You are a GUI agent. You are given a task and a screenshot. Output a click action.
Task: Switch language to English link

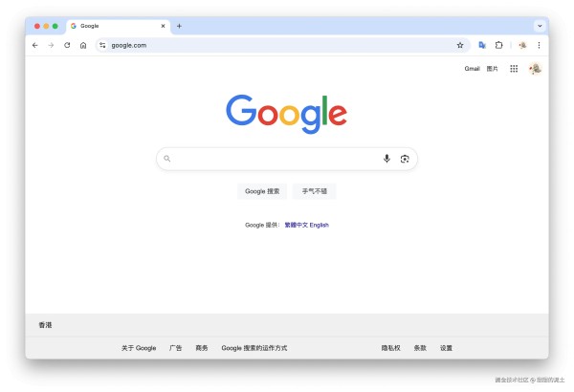pyautogui.click(x=320, y=225)
